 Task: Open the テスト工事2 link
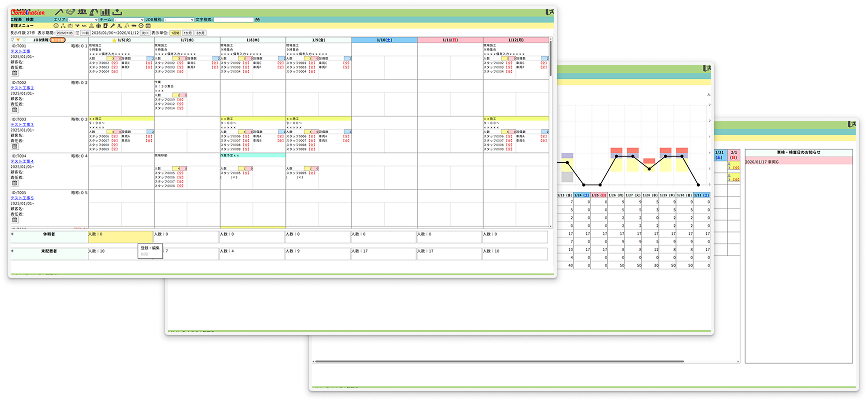click(24, 88)
